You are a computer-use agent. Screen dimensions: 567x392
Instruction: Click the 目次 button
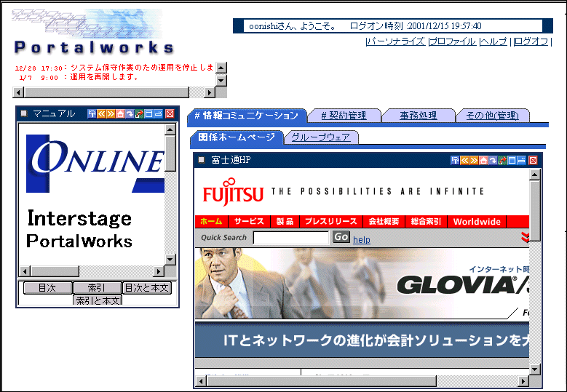[x=48, y=288]
